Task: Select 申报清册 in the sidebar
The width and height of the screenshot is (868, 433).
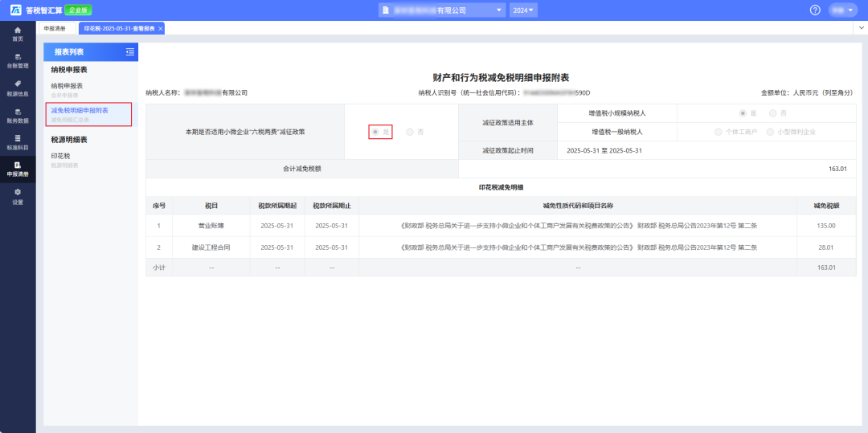Action: (18, 170)
